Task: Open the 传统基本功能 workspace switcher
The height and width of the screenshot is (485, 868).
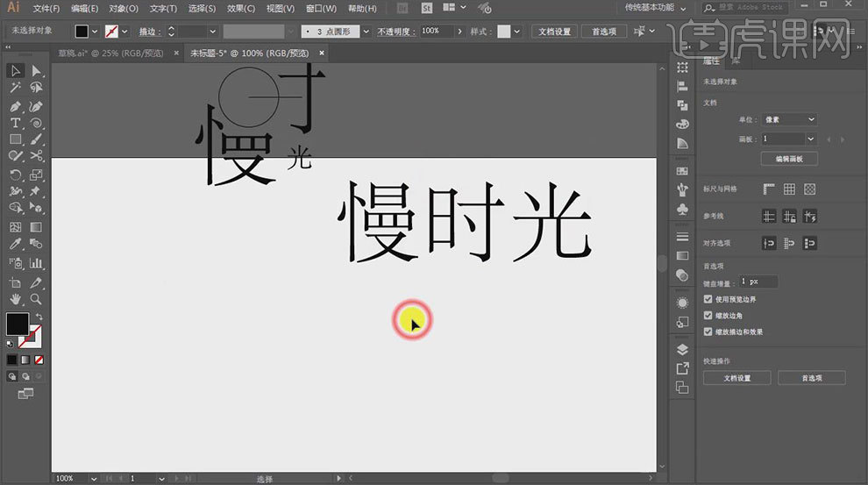Action: [655, 8]
